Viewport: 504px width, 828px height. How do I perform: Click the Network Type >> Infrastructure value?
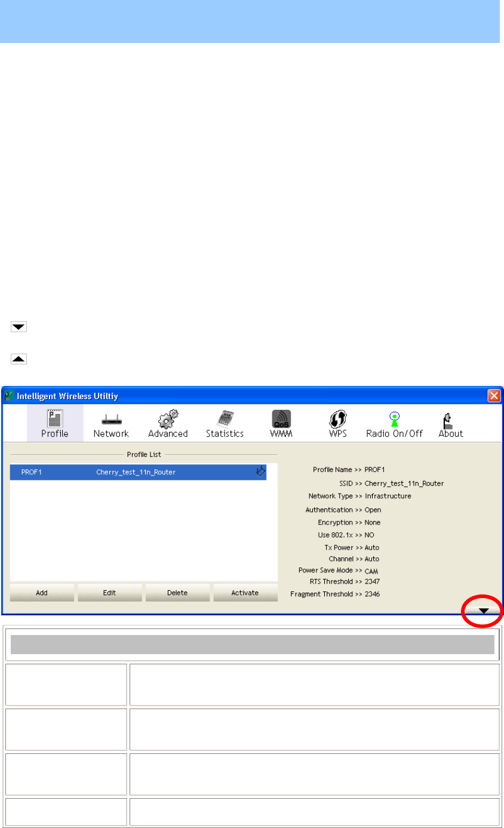(388, 496)
